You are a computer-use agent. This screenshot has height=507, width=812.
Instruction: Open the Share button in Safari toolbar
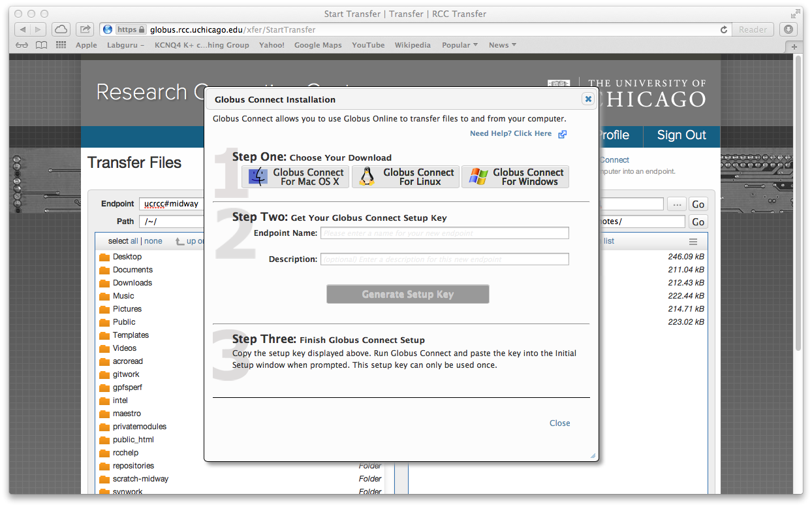(84, 29)
